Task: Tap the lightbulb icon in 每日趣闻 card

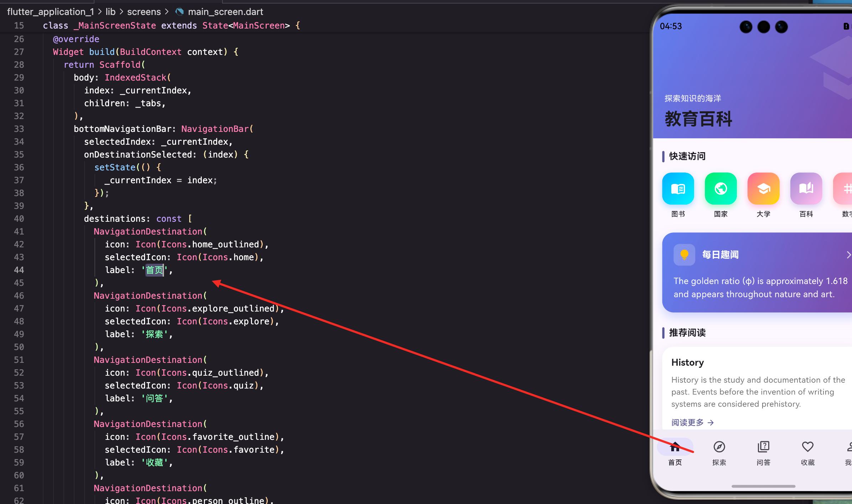Action: click(x=684, y=254)
